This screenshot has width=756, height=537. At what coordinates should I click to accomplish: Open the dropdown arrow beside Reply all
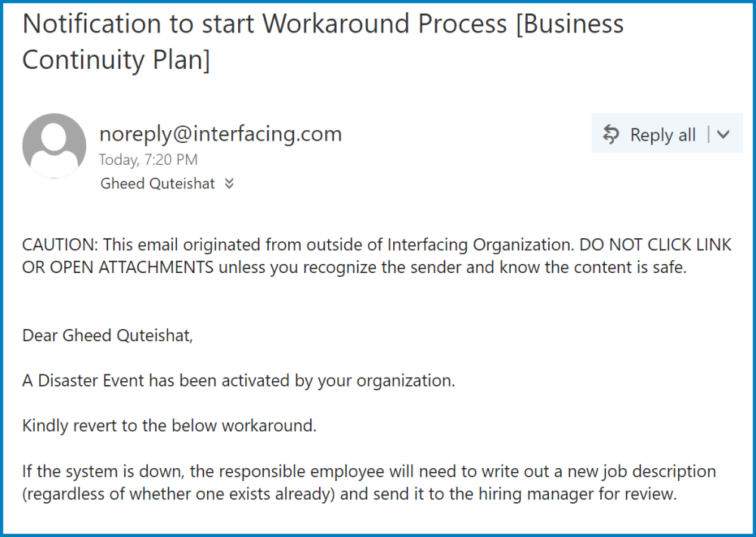[723, 135]
